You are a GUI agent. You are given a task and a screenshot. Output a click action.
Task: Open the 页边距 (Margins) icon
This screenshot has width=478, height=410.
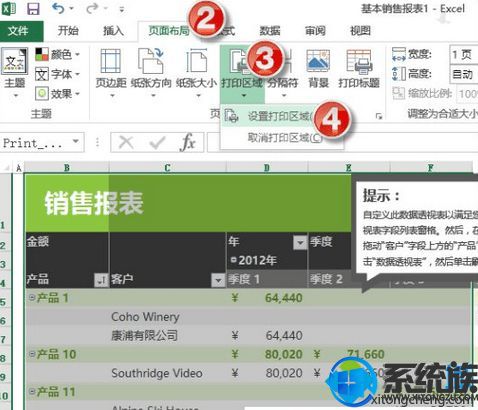111,61
